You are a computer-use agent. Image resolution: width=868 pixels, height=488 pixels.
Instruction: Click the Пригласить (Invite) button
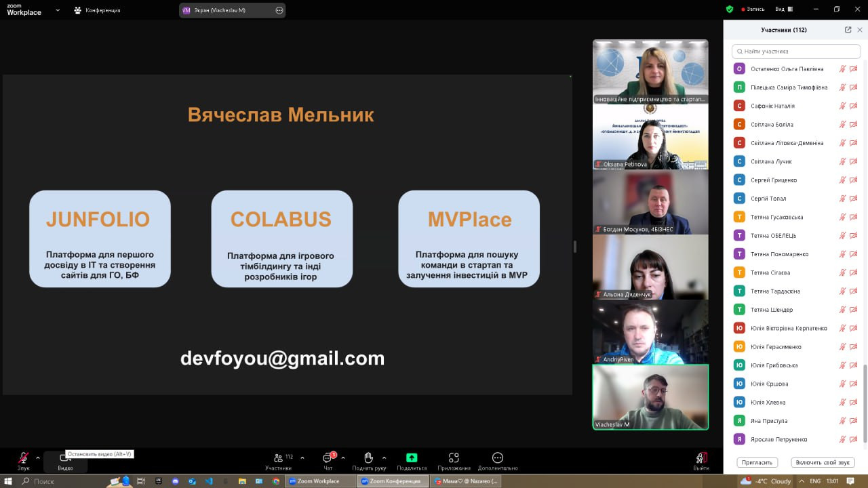[x=757, y=462]
